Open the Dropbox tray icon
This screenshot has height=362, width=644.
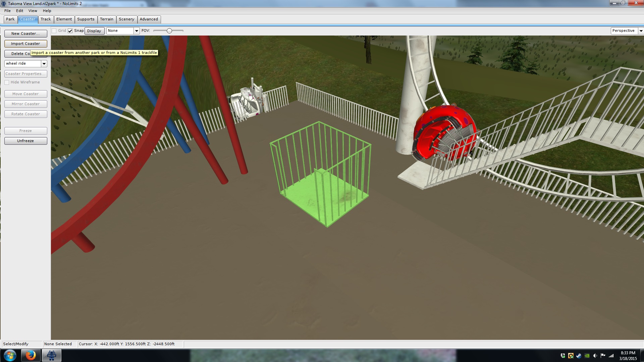click(x=563, y=356)
